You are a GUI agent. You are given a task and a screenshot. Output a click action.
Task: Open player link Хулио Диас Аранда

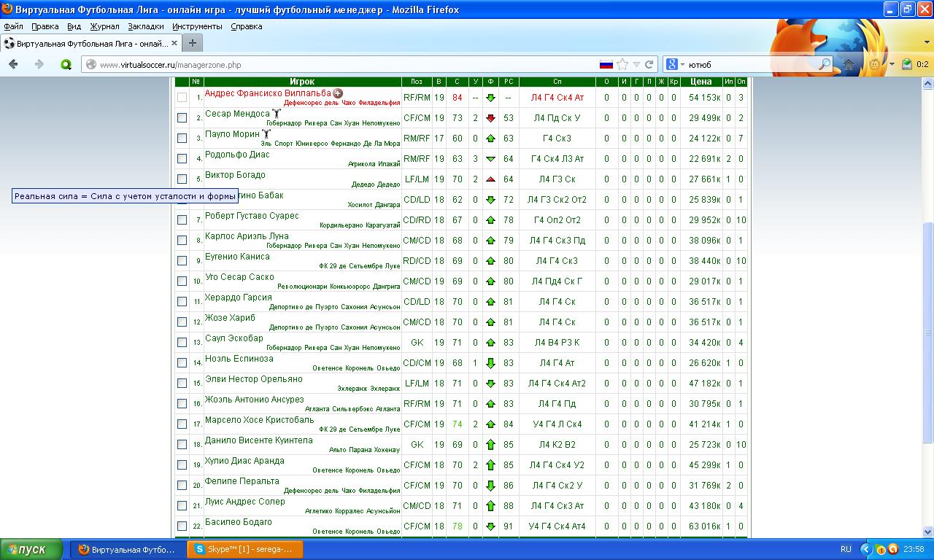point(244,461)
